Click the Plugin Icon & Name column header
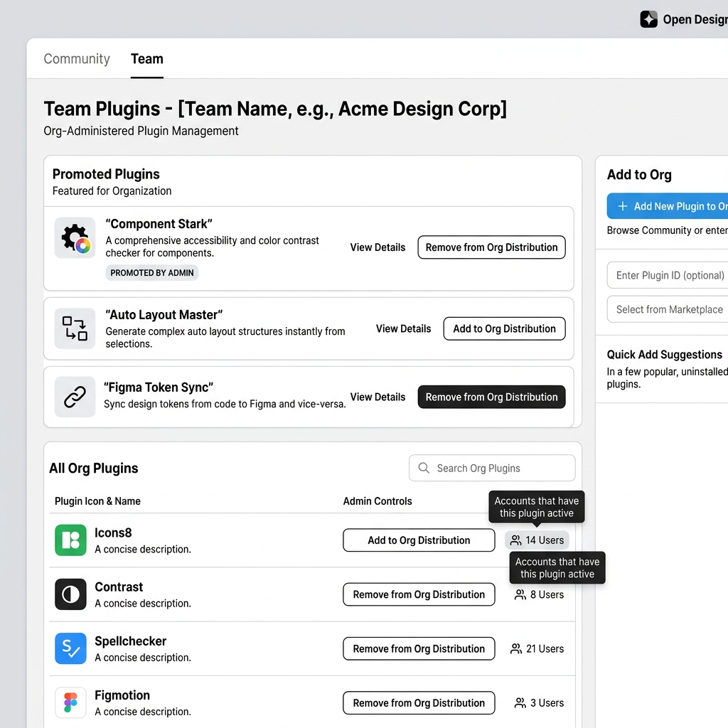This screenshot has height=728, width=728. click(97, 501)
